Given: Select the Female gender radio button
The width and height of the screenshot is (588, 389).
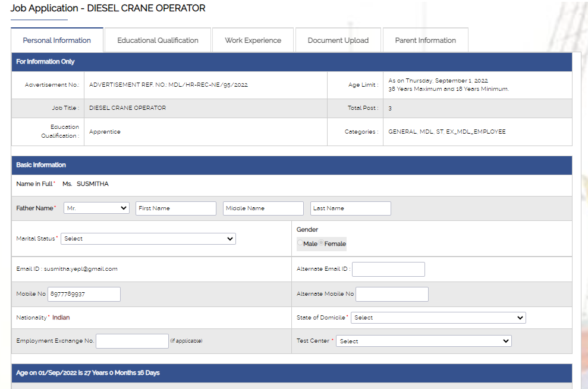Looking at the screenshot, I should pyautogui.click(x=321, y=243).
